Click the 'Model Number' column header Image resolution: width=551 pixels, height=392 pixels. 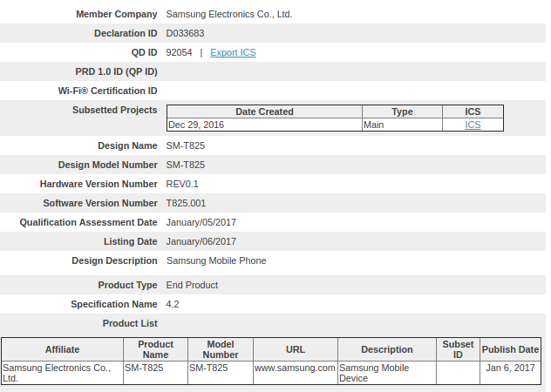coord(221,349)
